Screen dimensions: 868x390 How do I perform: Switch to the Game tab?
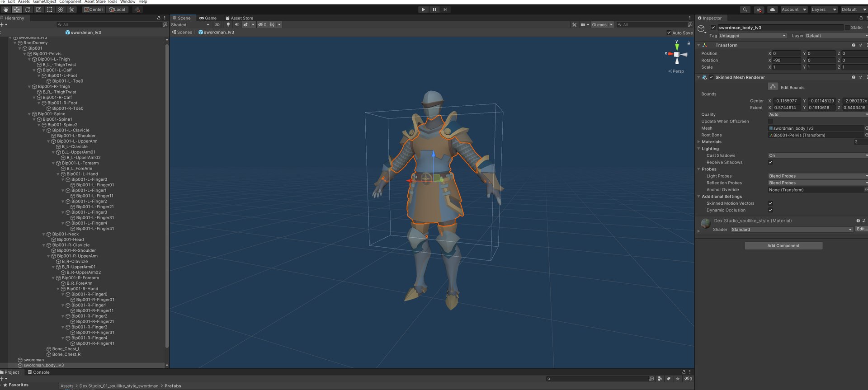coord(208,18)
